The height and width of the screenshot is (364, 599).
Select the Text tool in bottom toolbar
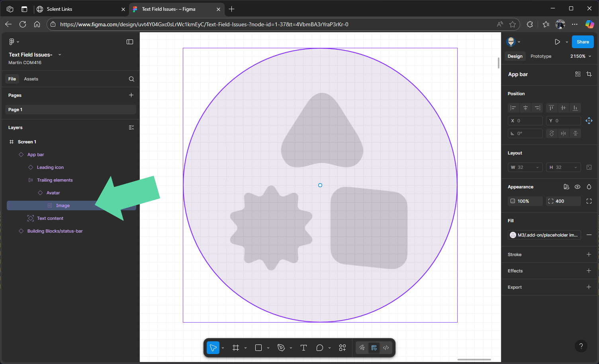[x=303, y=348]
